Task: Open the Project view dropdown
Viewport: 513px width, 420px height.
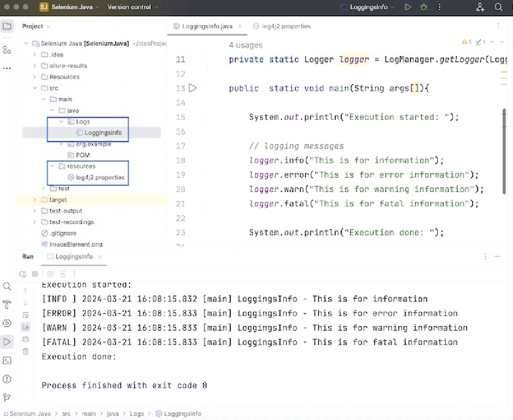Action: click(36, 26)
